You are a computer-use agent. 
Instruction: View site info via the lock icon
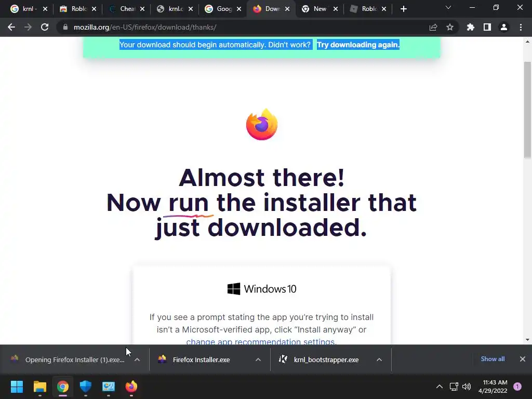[x=65, y=27]
